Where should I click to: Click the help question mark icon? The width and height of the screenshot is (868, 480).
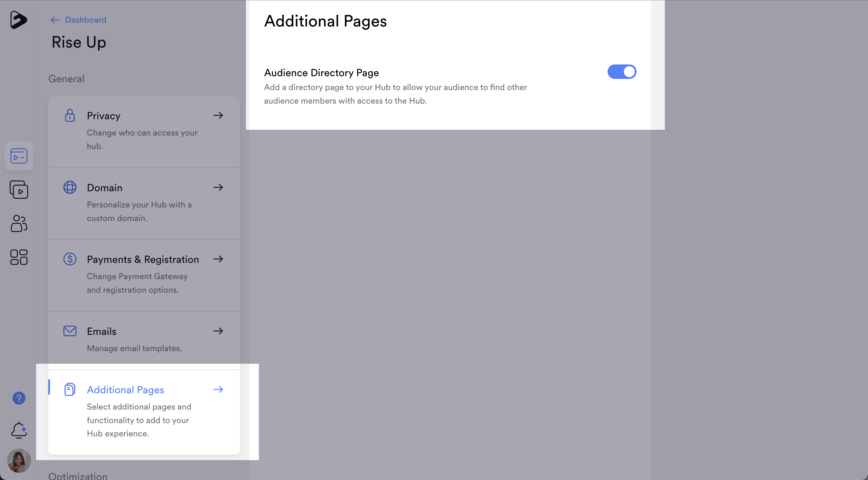point(19,398)
